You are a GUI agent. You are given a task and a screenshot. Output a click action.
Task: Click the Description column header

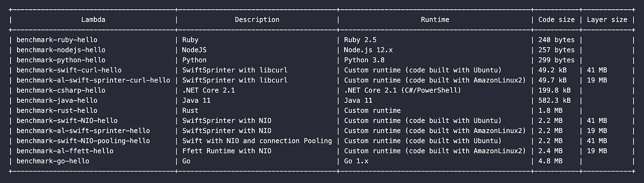pyautogui.click(x=257, y=20)
